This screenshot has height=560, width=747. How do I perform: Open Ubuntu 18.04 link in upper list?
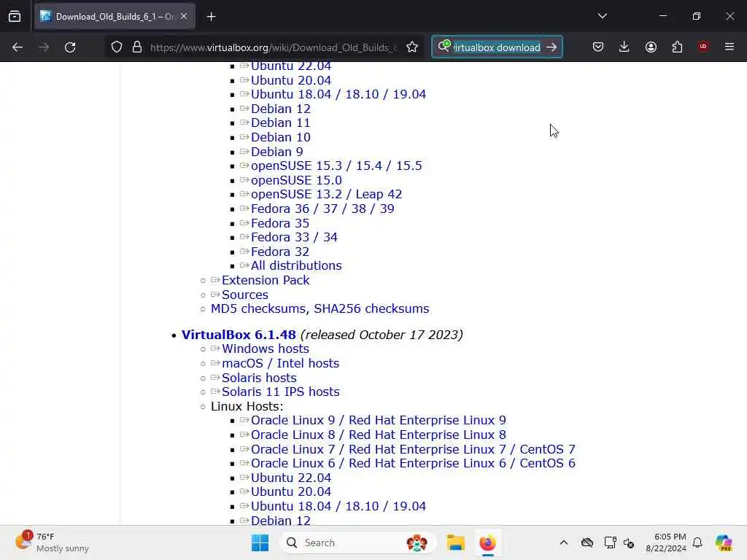click(x=338, y=94)
